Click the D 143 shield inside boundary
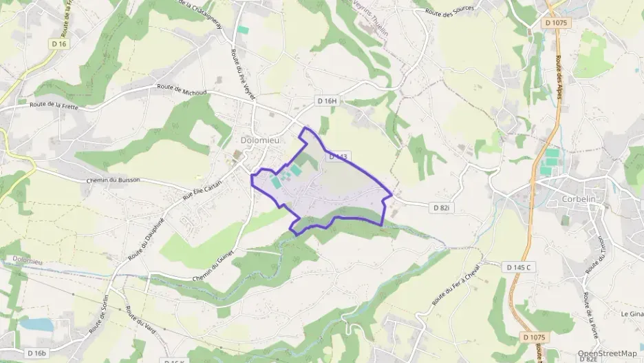Viewport: 644px width, 363px height. 339,157
